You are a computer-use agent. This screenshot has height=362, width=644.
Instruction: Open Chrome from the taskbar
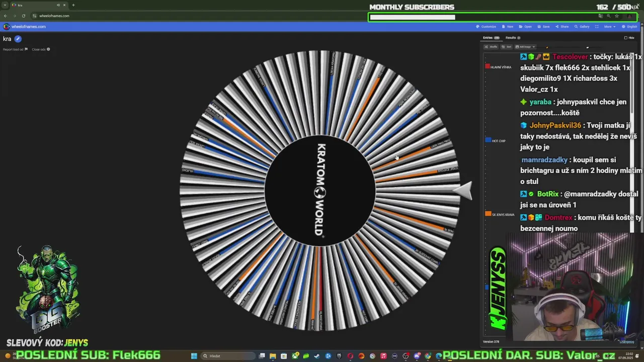tap(428, 356)
